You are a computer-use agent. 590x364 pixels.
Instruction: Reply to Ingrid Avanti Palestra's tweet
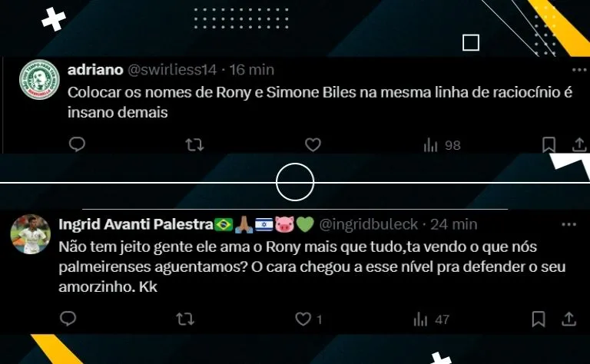[x=68, y=319]
